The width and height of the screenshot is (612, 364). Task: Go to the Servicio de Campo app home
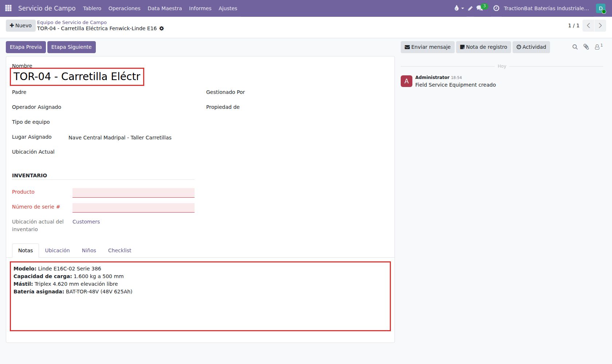(47, 8)
